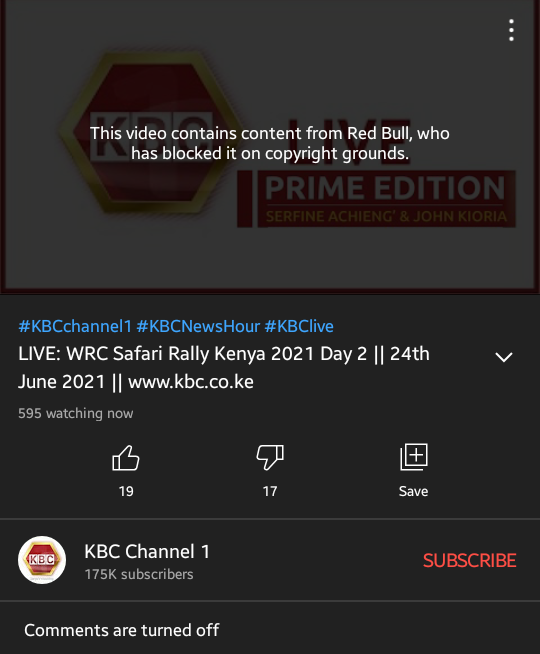Click the blocked video player area
This screenshot has width=540, height=654.
pos(270,147)
